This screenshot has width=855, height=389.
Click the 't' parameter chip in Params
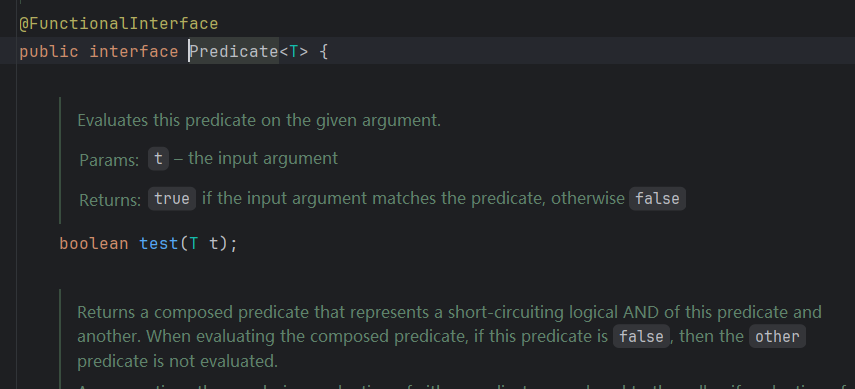(x=158, y=159)
